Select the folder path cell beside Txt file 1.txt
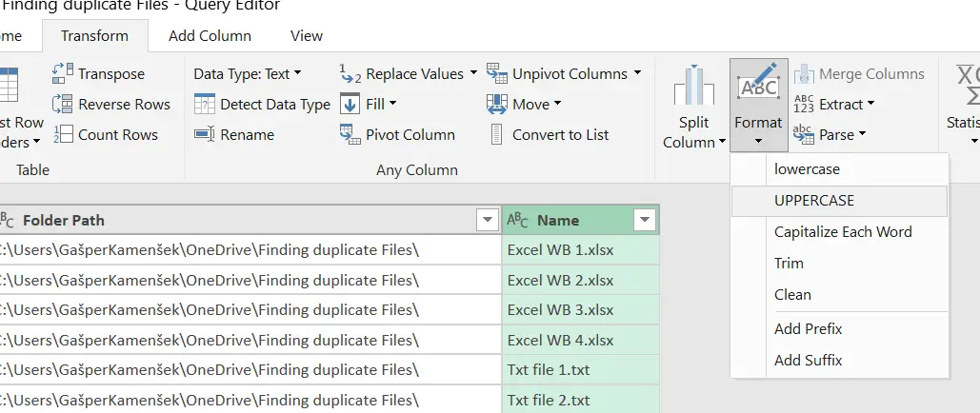This screenshot has height=413, width=980. (x=250, y=370)
